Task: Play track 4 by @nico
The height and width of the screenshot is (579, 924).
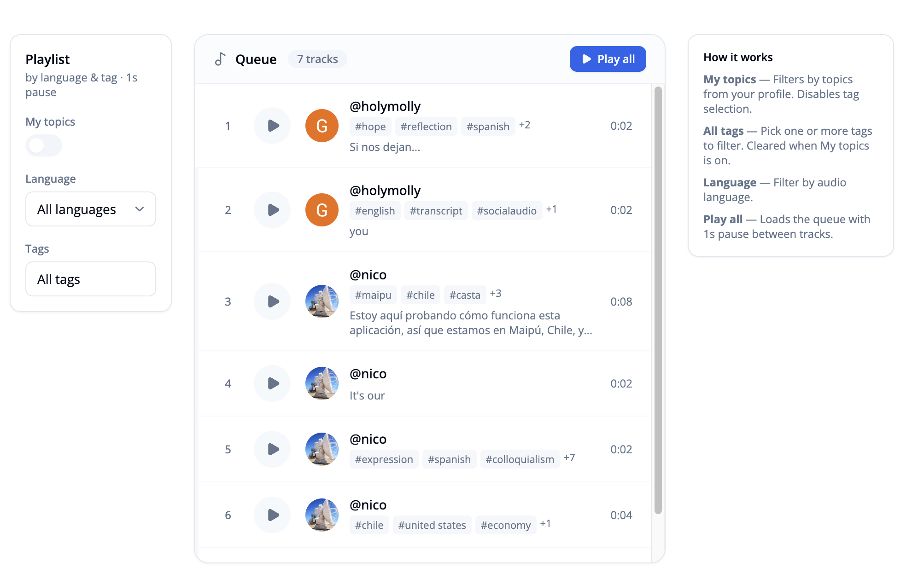Action: coord(272,383)
